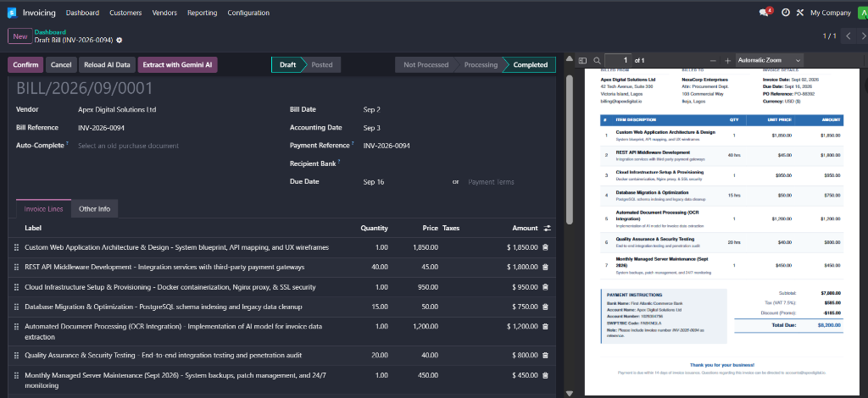Screen dimensions: 868x398
Task: Click the $ 1,200.00 amount cell
Action: tap(522, 327)
